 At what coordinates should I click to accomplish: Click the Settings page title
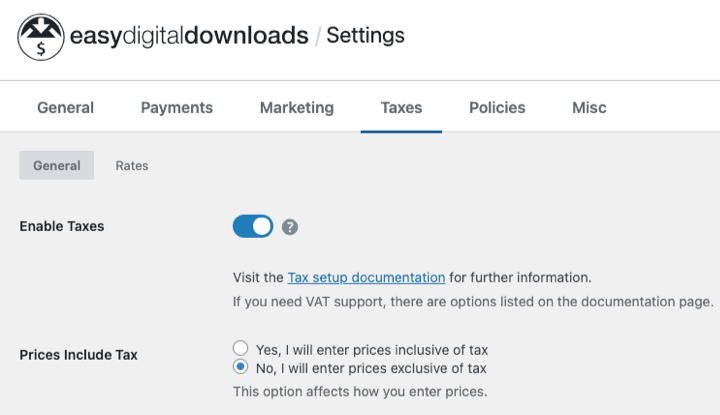(x=365, y=36)
